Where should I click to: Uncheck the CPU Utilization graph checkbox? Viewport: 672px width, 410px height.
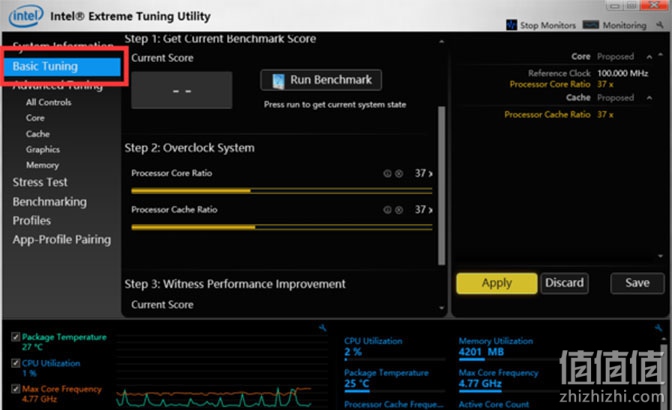(x=15, y=363)
